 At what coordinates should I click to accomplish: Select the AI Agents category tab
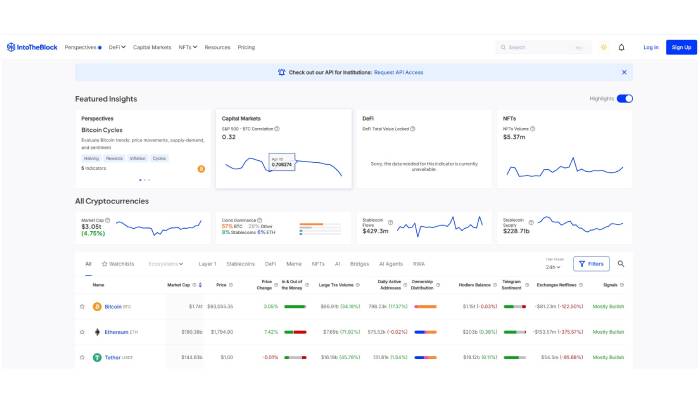coord(391,264)
